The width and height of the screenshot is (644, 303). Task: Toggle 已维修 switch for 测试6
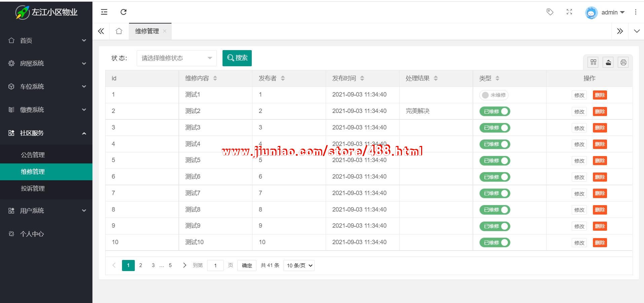point(495,177)
